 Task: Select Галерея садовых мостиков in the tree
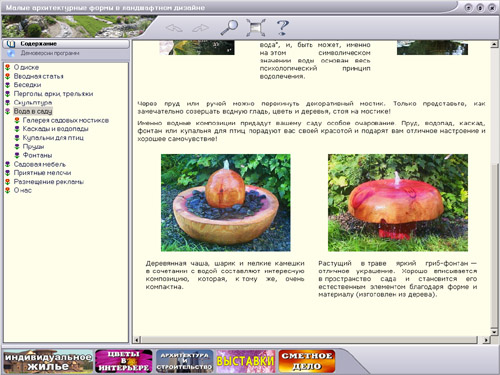tap(66, 120)
